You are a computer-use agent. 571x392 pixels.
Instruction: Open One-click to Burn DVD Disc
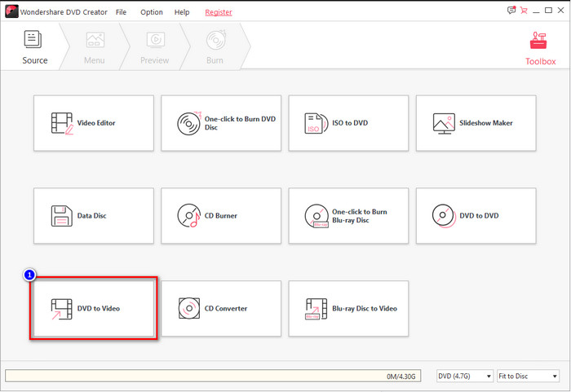[221, 123]
